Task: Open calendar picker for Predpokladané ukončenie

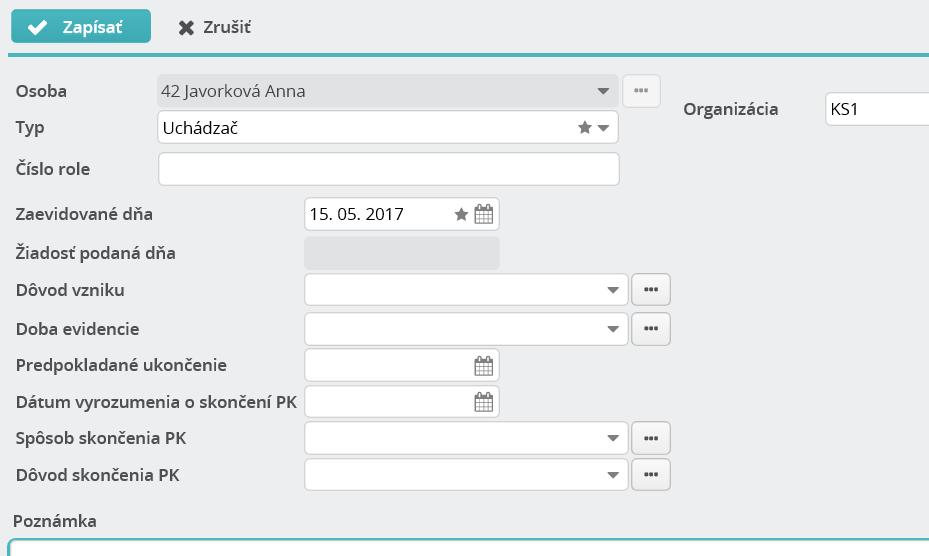Action: pyautogui.click(x=483, y=366)
